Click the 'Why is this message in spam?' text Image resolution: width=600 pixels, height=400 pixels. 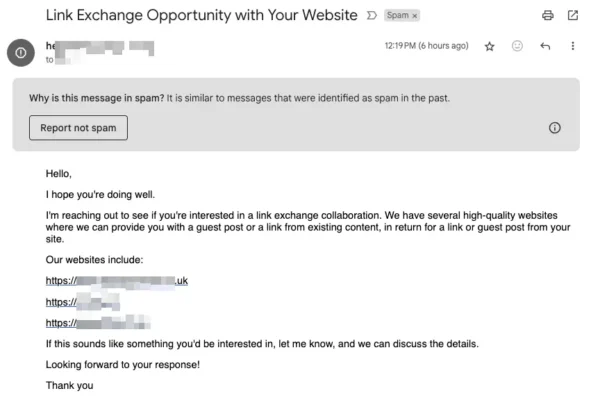96,98
